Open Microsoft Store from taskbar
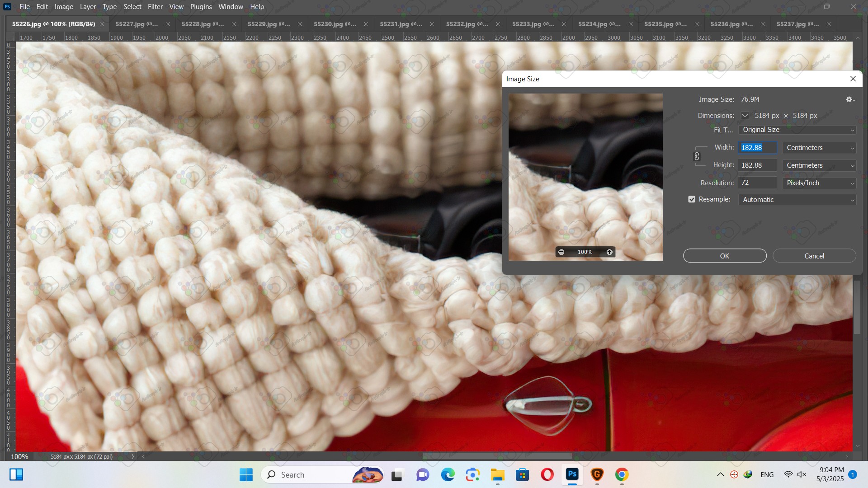The image size is (868, 488). click(522, 474)
